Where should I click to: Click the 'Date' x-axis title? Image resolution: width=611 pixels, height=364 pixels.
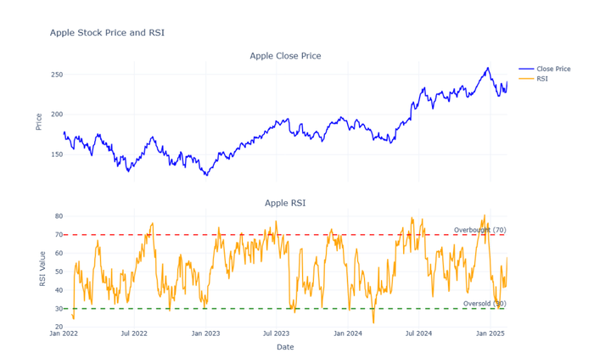tap(285, 346)
